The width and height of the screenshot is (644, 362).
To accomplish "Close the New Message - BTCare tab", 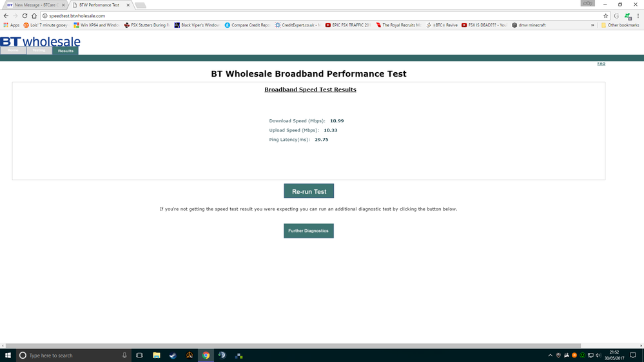I will point(63,5).
